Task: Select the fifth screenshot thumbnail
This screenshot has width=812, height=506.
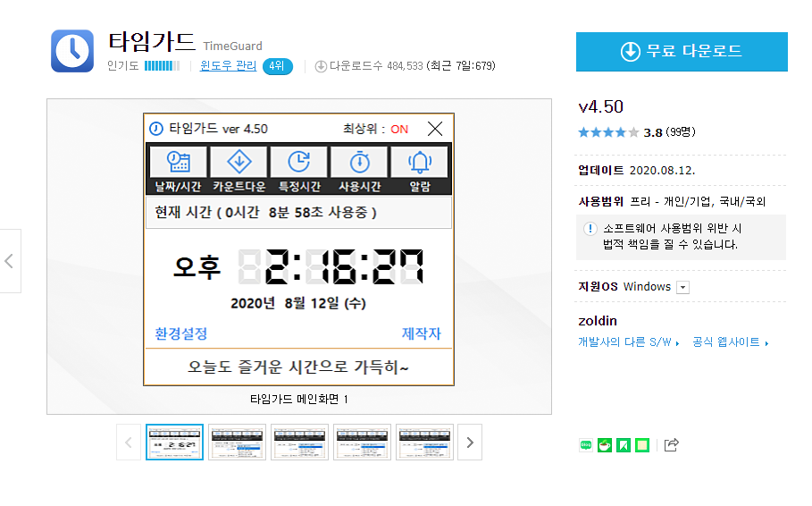Action: coord(424,443)
